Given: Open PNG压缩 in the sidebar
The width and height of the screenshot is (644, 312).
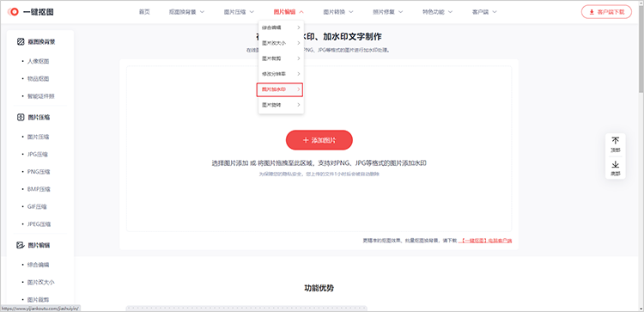Looking at the screenshot, I should [39, 172].
